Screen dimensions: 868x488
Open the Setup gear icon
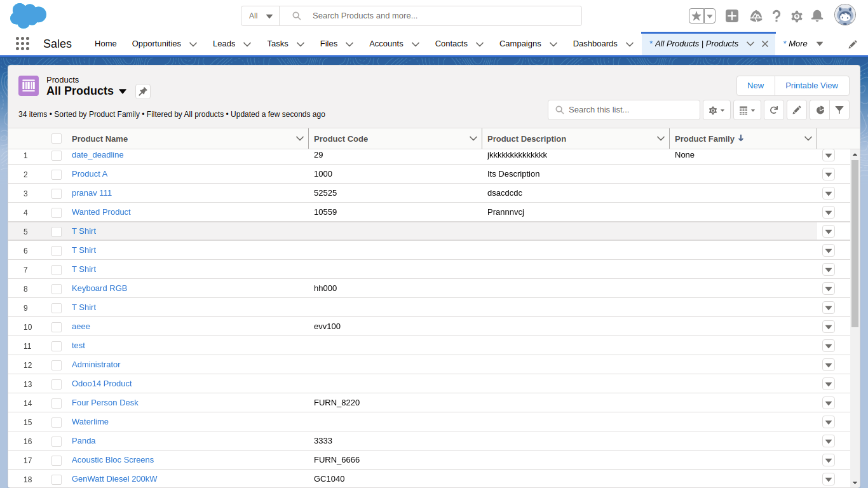tap(797, 16)
